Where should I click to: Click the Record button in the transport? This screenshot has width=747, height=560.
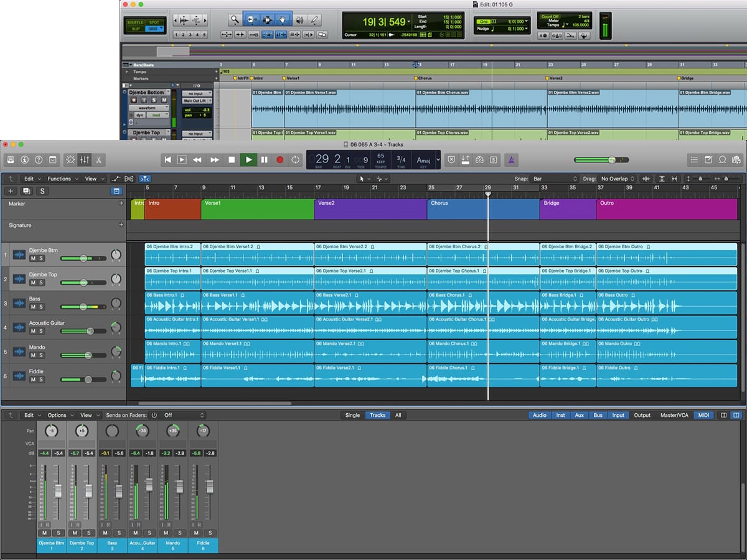(280, 160)
